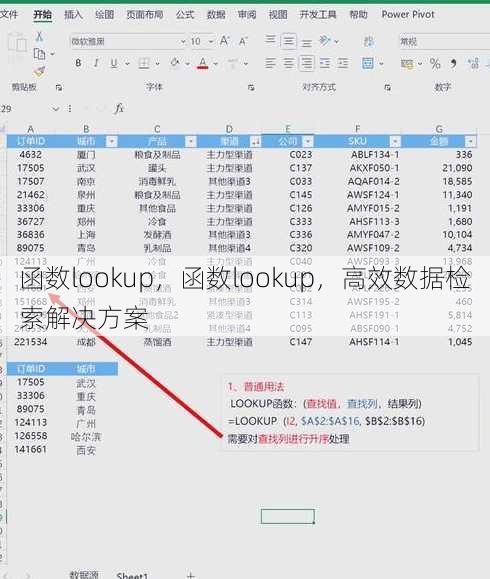Open the 开发工具 ribbon tab

click(318, 15)
